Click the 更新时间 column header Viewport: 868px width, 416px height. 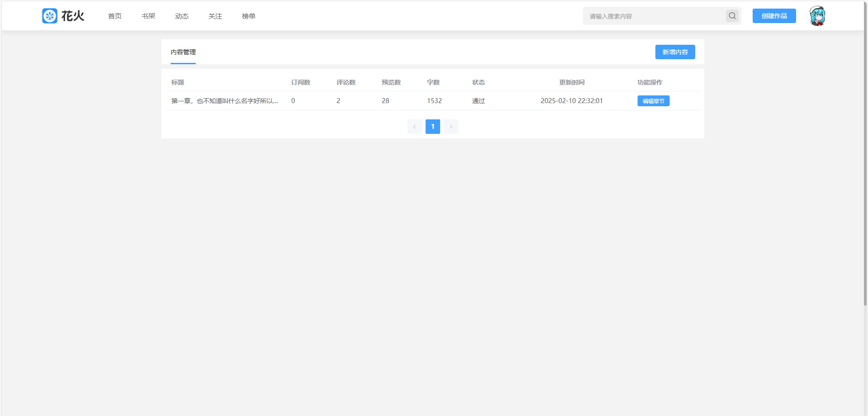[572, 82]
